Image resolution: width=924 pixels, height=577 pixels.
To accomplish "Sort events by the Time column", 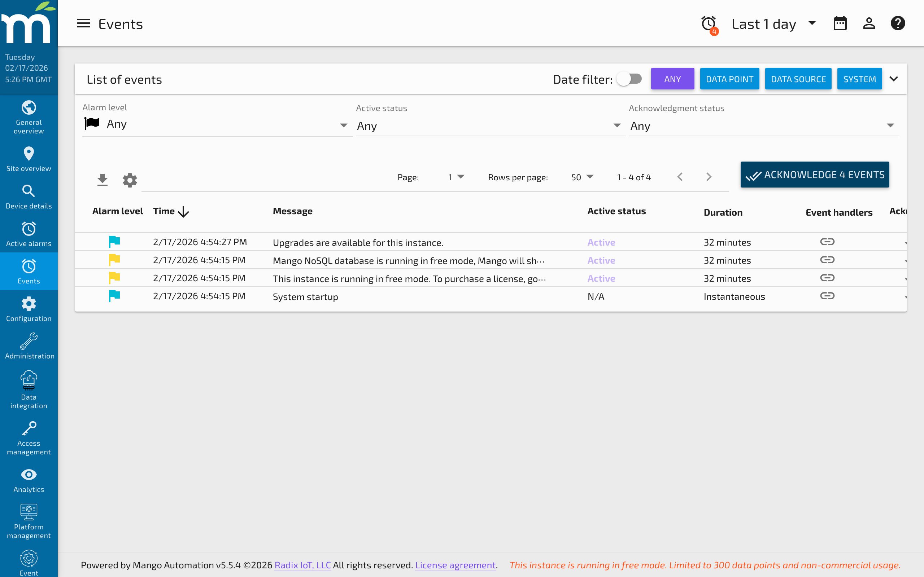I will (170, 211).
